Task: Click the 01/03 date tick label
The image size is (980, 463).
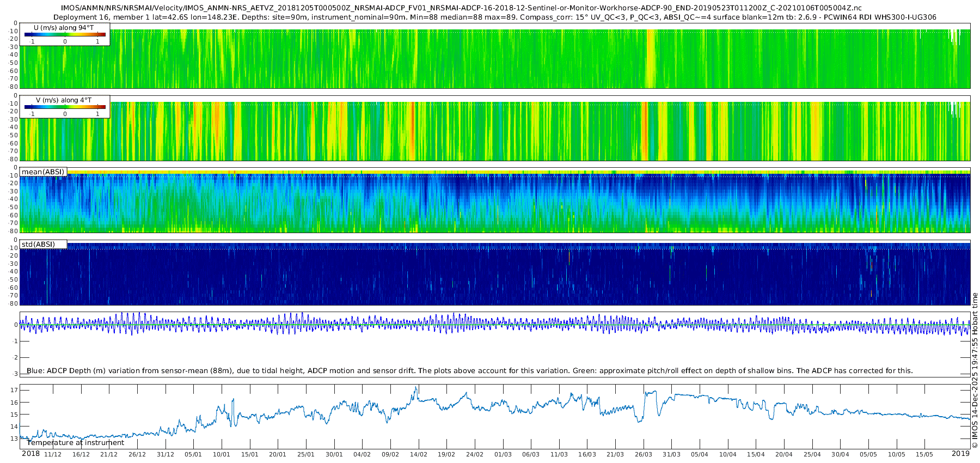Action: [x=503, y=454]
